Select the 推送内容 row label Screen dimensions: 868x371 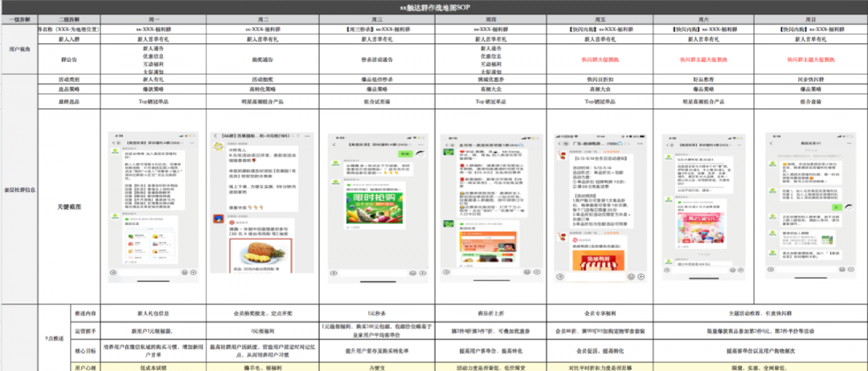click(x=85, y=313)
